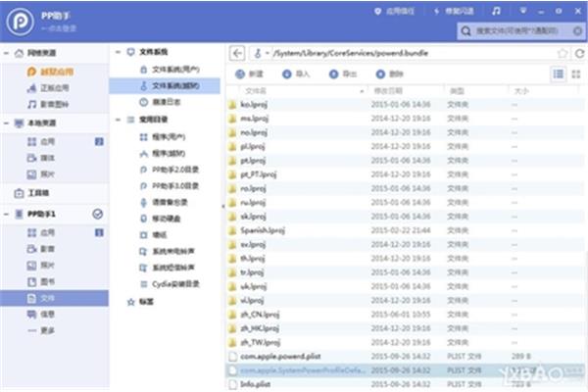588x392 pixels.
Task: Collapse the PP助手1 device section
Action: click(x=7, y=215)
